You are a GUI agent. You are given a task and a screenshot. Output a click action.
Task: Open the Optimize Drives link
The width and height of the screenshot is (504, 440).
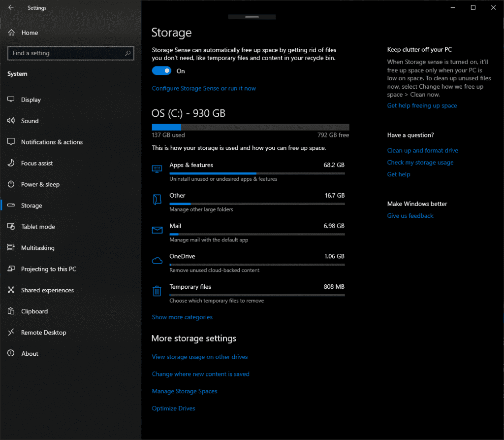173,408
